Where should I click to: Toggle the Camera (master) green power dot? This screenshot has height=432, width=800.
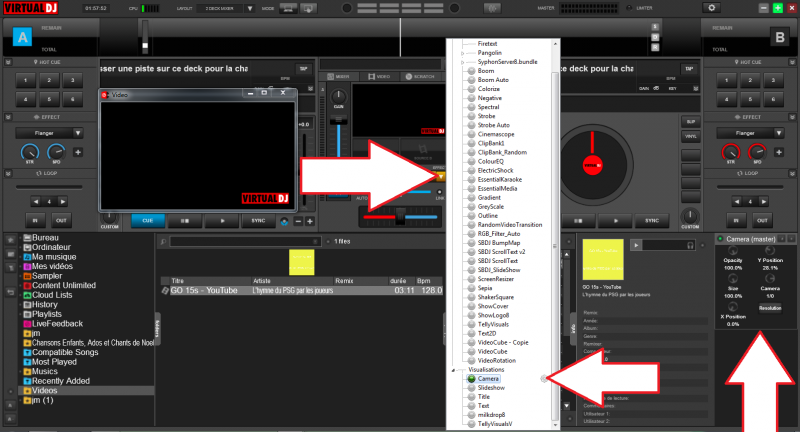click(720, 239)
